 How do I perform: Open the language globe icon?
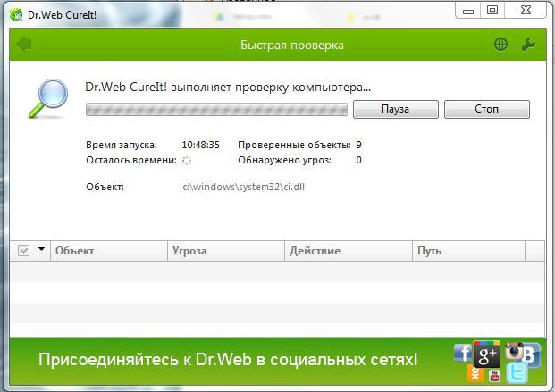click(501, 45)
